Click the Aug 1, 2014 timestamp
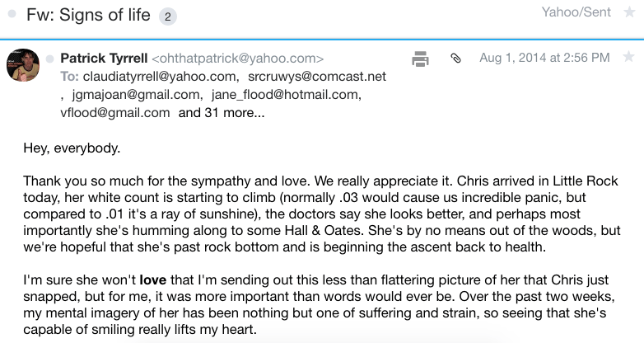This screenshot has height=343, width=644. pyautogui.click(x=544, y=59)
